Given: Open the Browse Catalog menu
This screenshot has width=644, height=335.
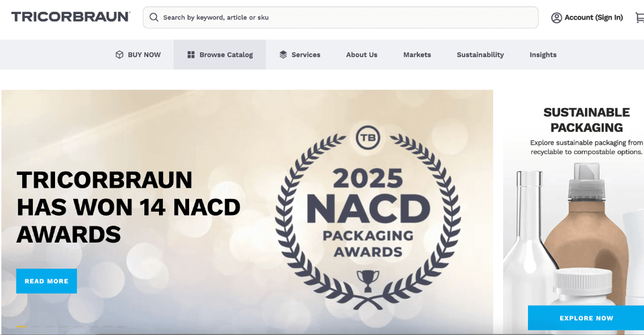Looking at the screenshot, I should [x=226, y=55].
